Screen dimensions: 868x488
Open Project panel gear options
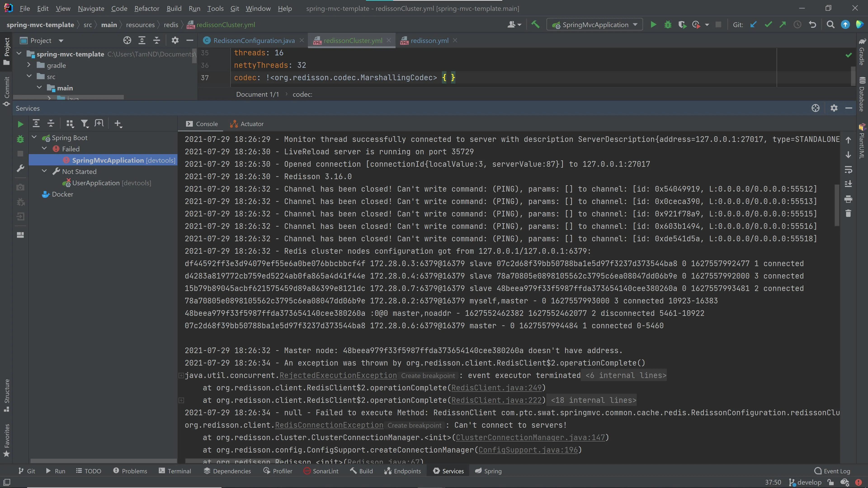pyautogui.click(x=175, y=40)
